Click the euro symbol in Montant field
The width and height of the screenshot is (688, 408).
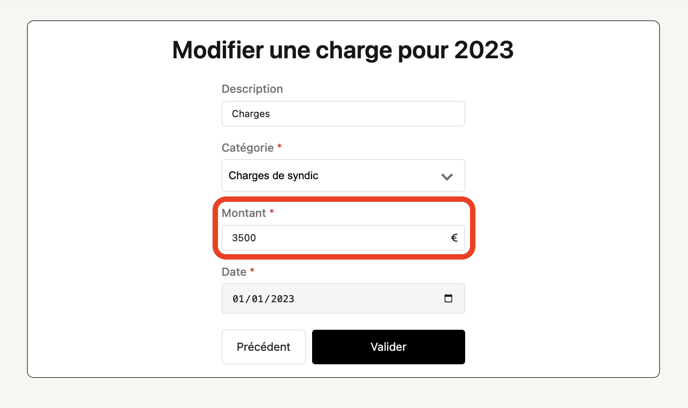pos(454,238)
